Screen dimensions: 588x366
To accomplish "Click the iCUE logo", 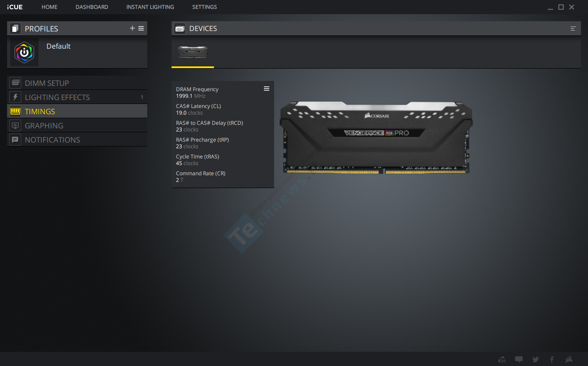I will pyautogui.click(x=15, y=7).
